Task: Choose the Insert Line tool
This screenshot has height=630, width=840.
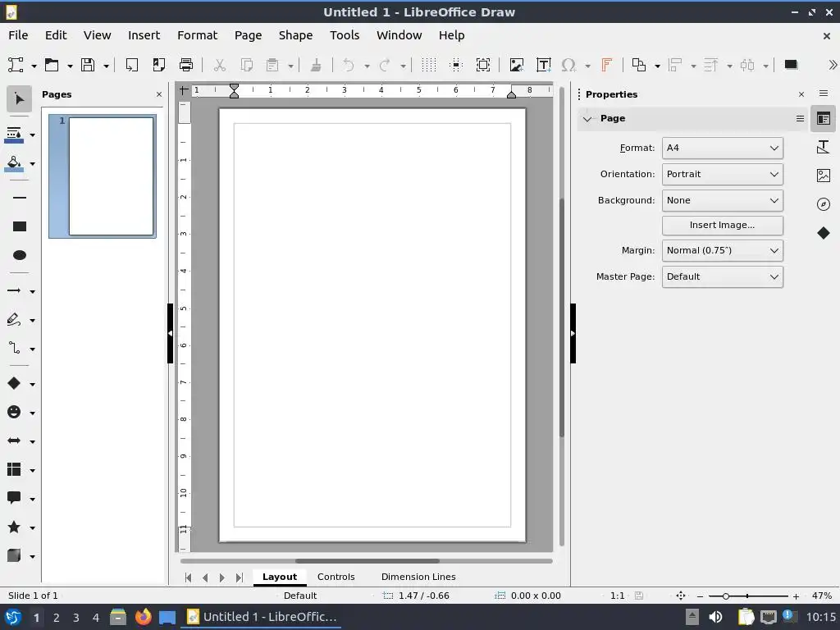Action: tap(20, 198)
